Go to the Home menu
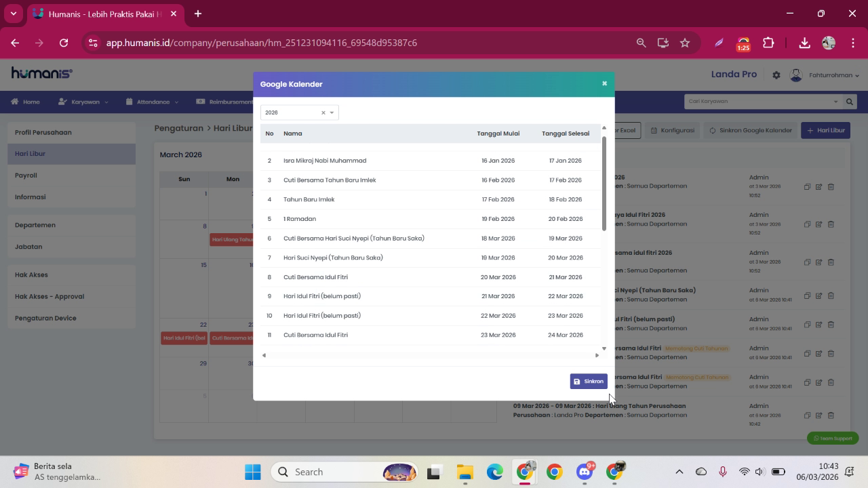 click(x=25, y=102)
